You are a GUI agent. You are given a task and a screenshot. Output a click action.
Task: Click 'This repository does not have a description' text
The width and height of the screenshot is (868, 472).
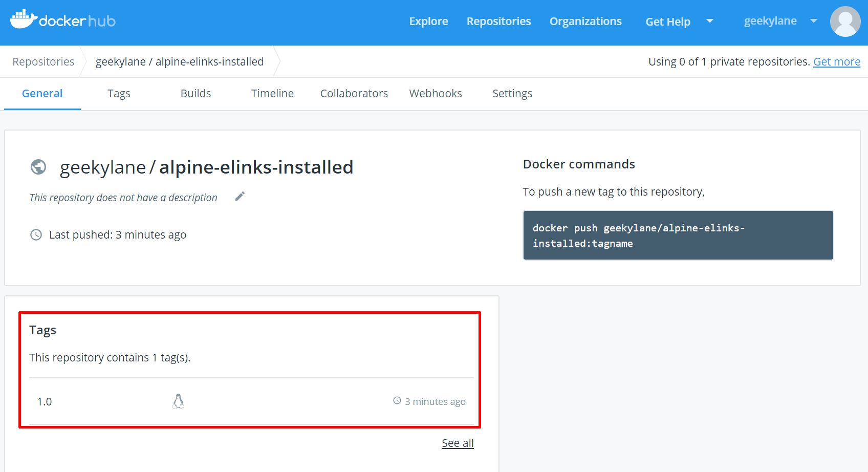(x=123, y=198)
